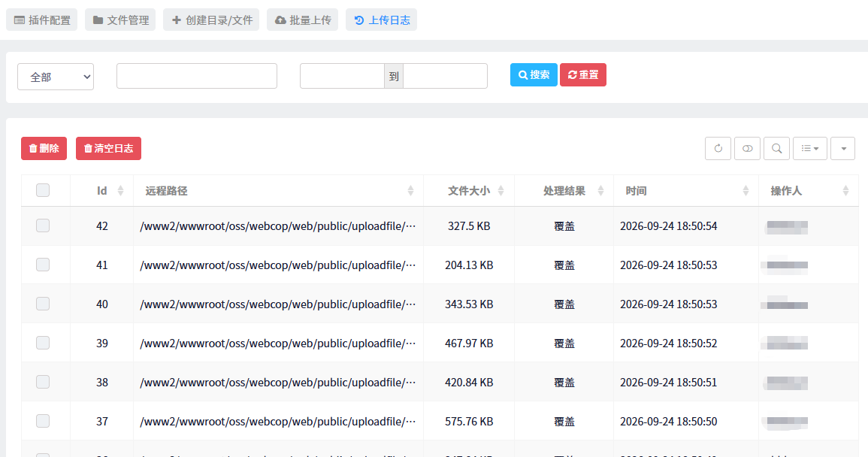
Task: Click file size 204.13 KB
Action: tap(469, 265)
